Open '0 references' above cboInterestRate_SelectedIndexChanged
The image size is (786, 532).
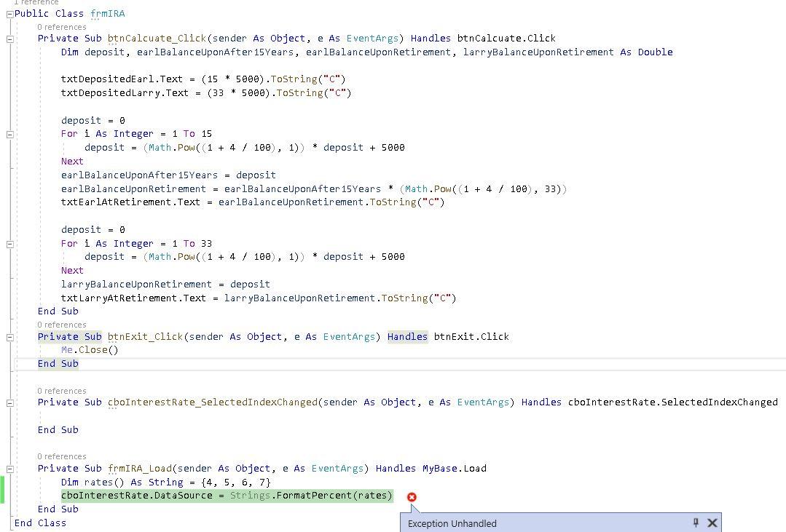pyautogui.click(x=62, y=391)
